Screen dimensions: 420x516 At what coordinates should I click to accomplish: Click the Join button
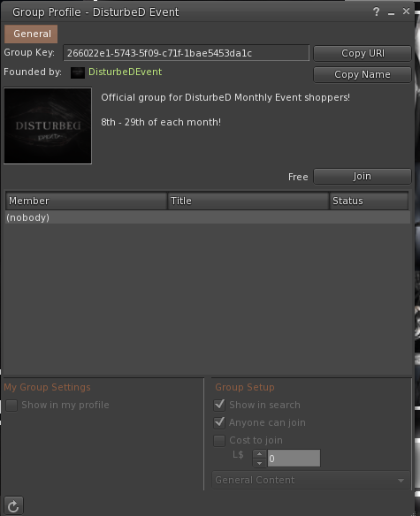coord(363,177)
